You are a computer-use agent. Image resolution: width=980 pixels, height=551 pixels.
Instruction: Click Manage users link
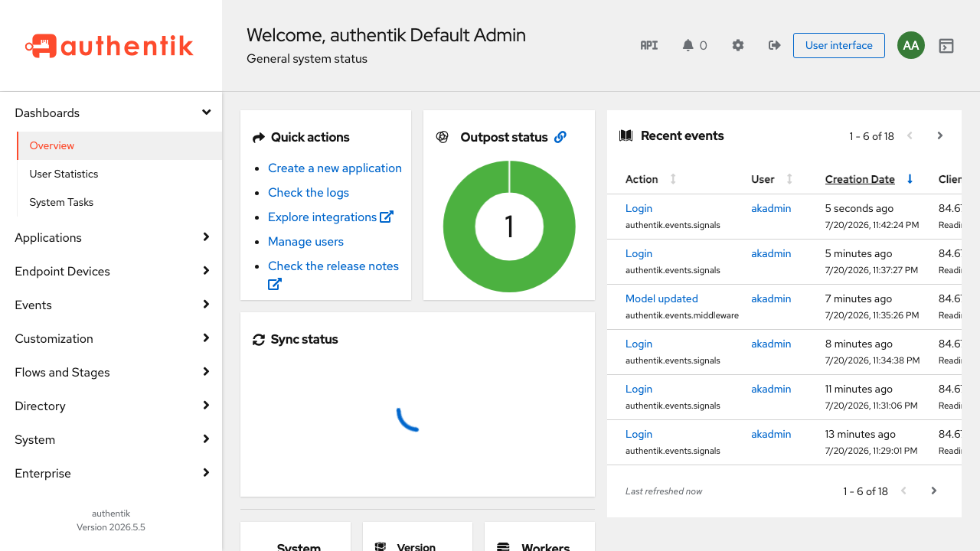pos(305,241)
